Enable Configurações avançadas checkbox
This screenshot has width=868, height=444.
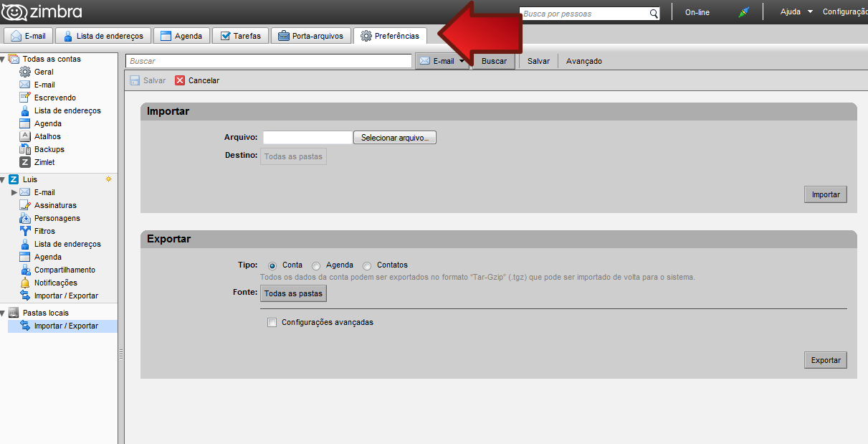tap(272, 323)
